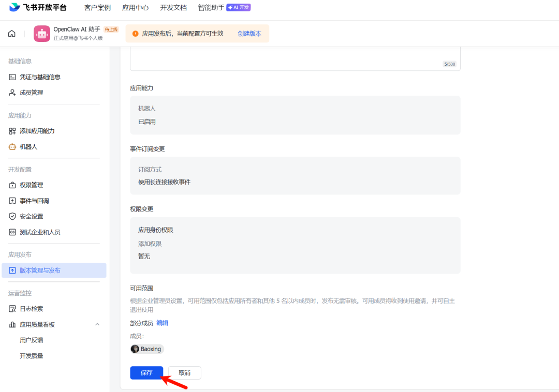
Task: Select the 成员管理 member icon in sidebar
Action: tap(11, 92)
